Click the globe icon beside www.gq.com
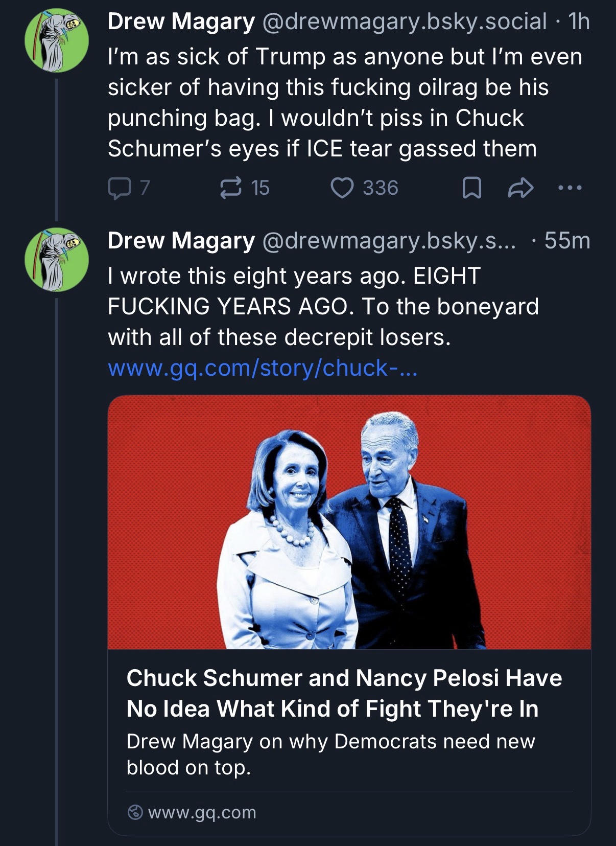Screen dimensions: 616x846 click(x=135, y=812)
